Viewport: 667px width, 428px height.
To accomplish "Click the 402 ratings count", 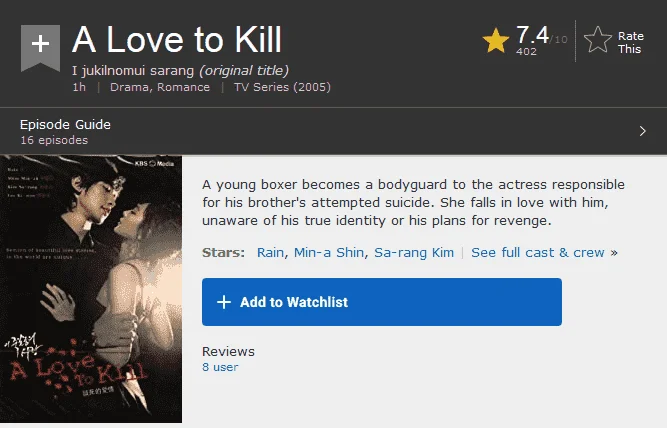I will coord(526,51).
